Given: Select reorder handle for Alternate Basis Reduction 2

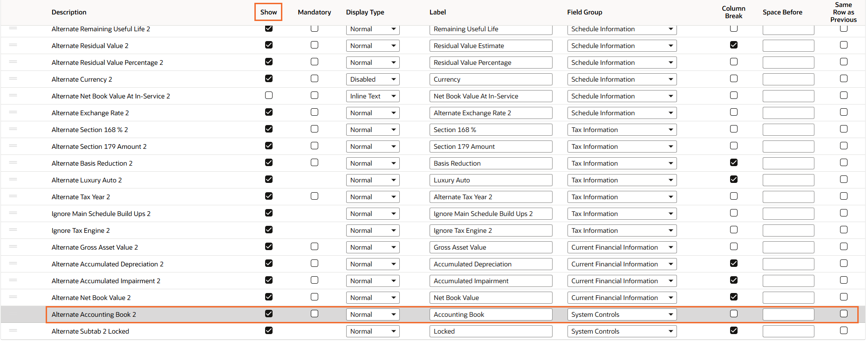Looking at the screenshot, I should pyautogui.click(x=13, y=163).
